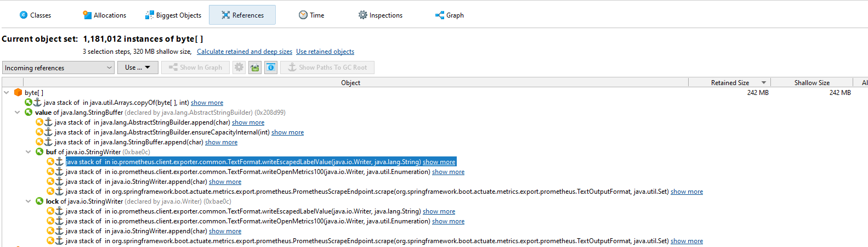Image resolution: width=868 pixels, height=247 pixels.
Task: Click green reference icon on buf row
Action: tap(39, 152)
